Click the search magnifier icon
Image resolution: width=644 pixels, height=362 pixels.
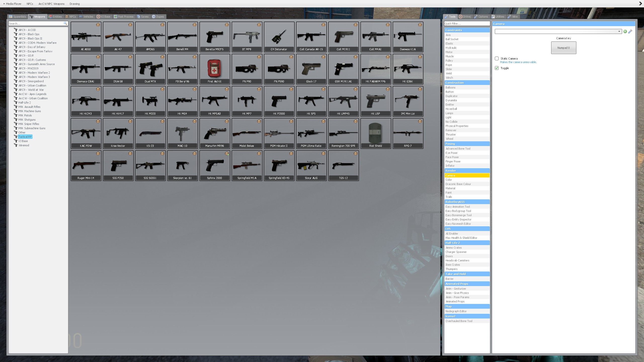pyautogui.click(x=65, y=23)
